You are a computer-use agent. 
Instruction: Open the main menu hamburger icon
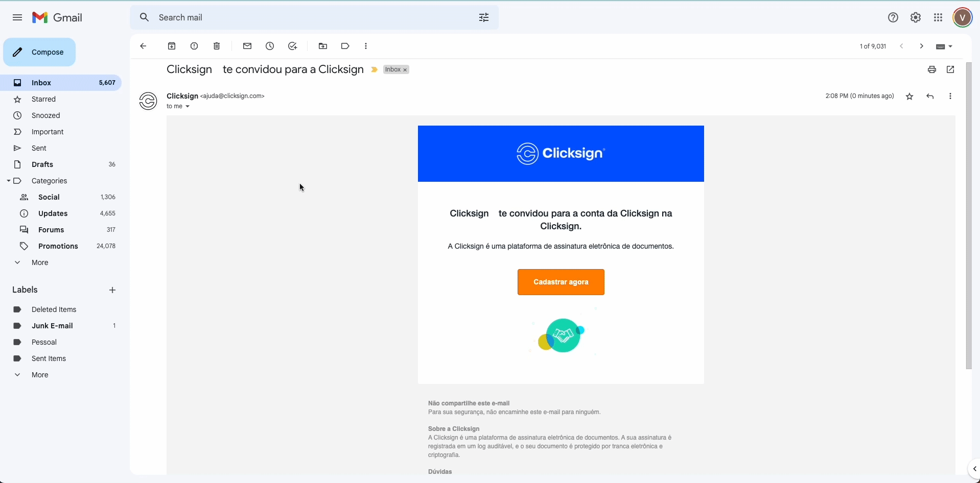pos(17,17)
